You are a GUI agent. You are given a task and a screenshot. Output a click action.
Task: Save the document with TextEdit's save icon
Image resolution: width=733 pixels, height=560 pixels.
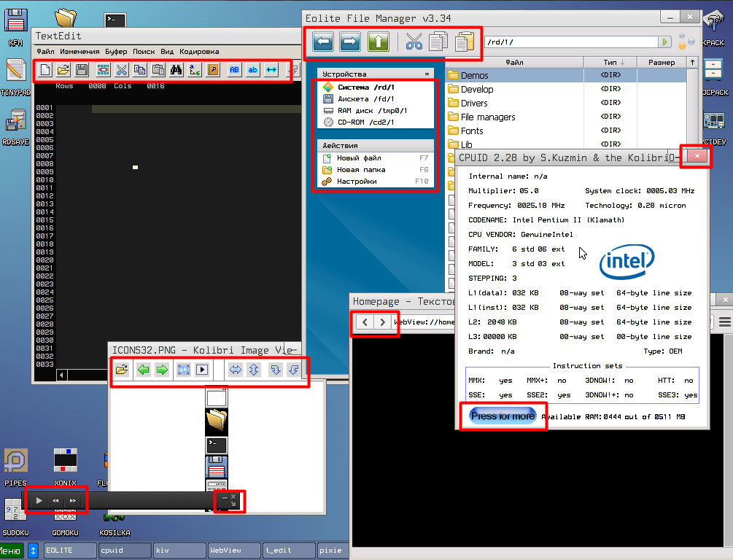(81, 70)
